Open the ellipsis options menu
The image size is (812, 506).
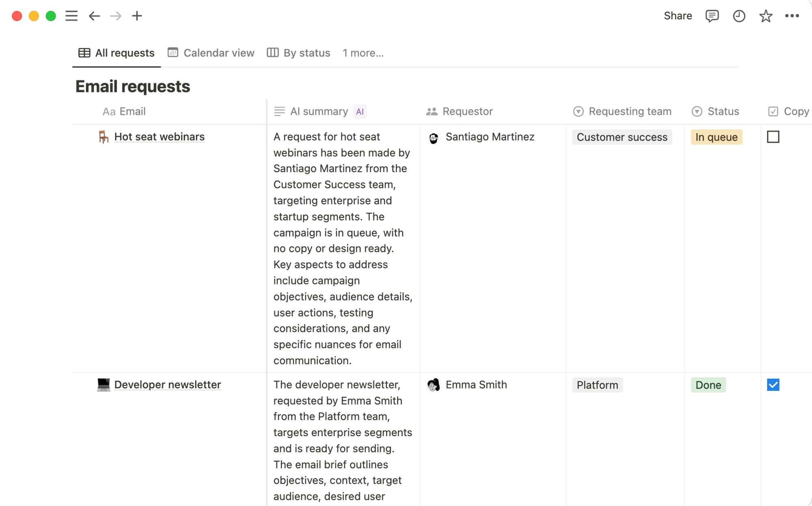(793, 16)
